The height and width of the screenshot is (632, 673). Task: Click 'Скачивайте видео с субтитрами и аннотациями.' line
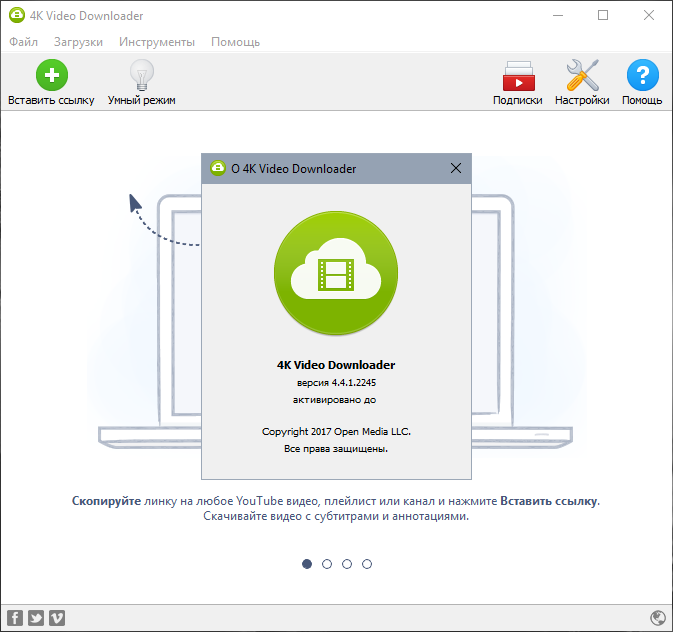336,516
